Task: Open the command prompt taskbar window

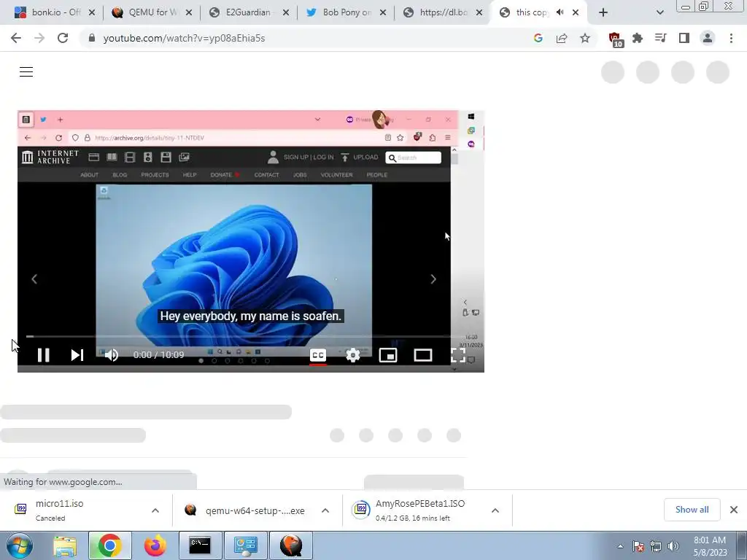Action: (200, 545)
